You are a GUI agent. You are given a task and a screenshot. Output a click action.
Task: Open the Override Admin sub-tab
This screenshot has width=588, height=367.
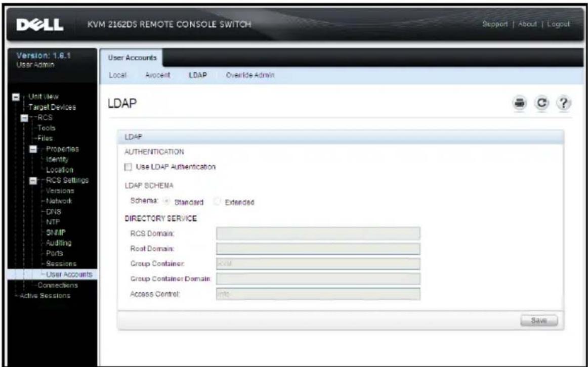click(x=250, y=75)
